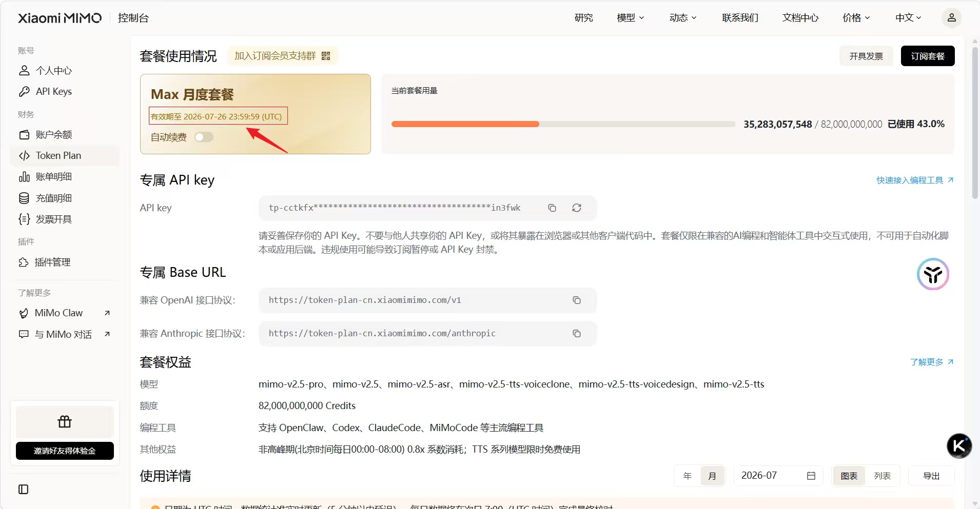Click the 82,000,000,000 Credits quota value

307,405
